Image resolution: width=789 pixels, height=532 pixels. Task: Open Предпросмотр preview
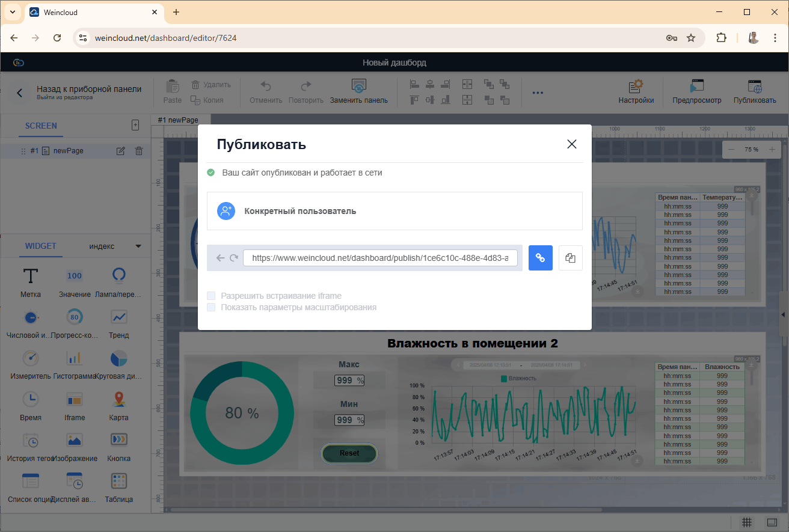pos(696,87)
